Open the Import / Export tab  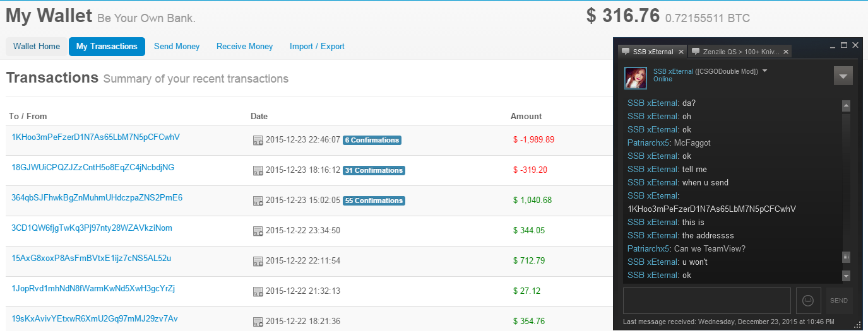point(317,47)
